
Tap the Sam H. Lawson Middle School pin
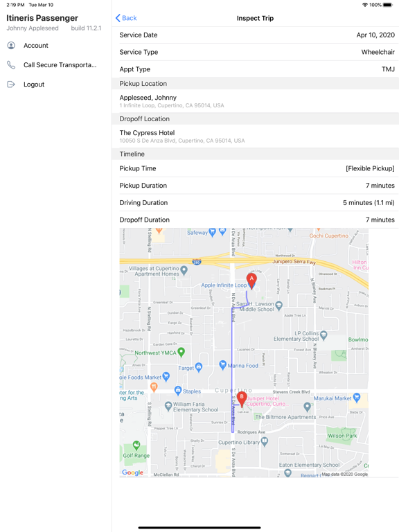pos(279,305)
